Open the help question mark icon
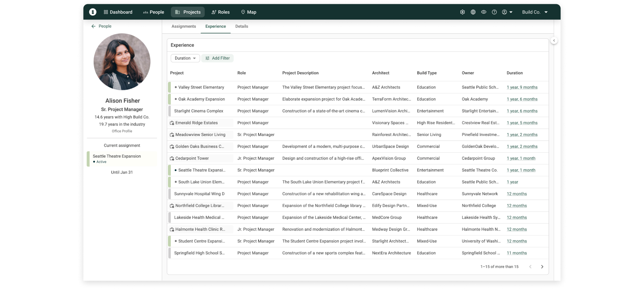This screenshot has width=644, height=289. (x=494, y=12)
